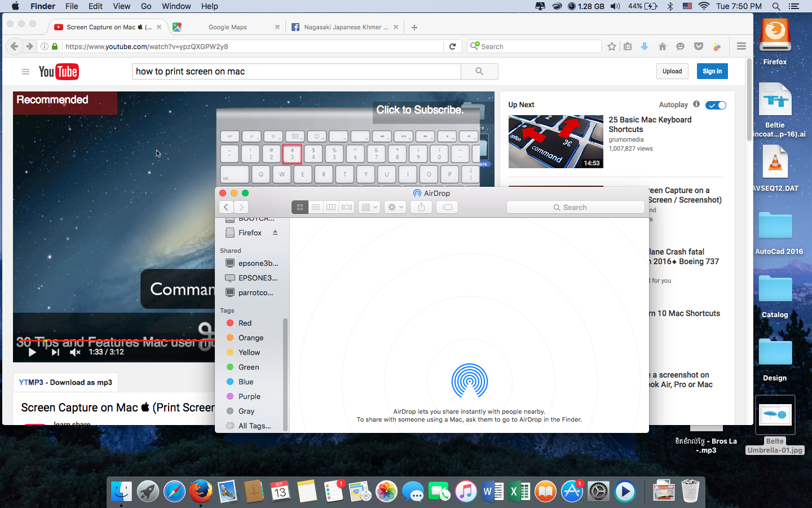Open Notification Center from the menu bar

pyautogui.click(x=793, y=6)
